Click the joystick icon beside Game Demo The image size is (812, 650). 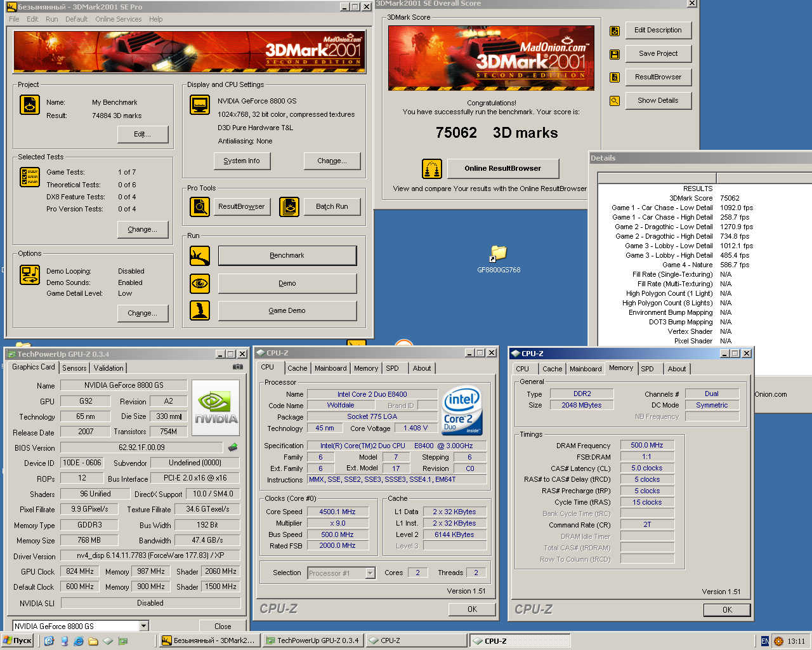pos(200,310)
